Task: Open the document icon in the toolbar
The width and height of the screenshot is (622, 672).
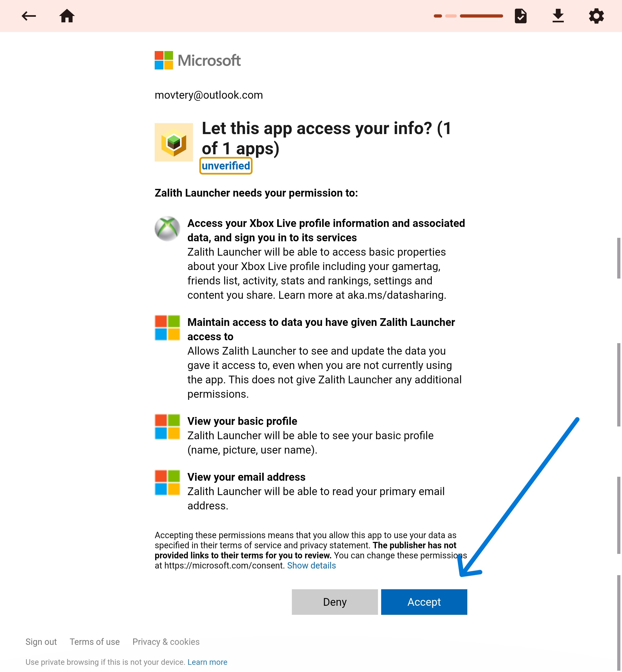Action: 521,16
